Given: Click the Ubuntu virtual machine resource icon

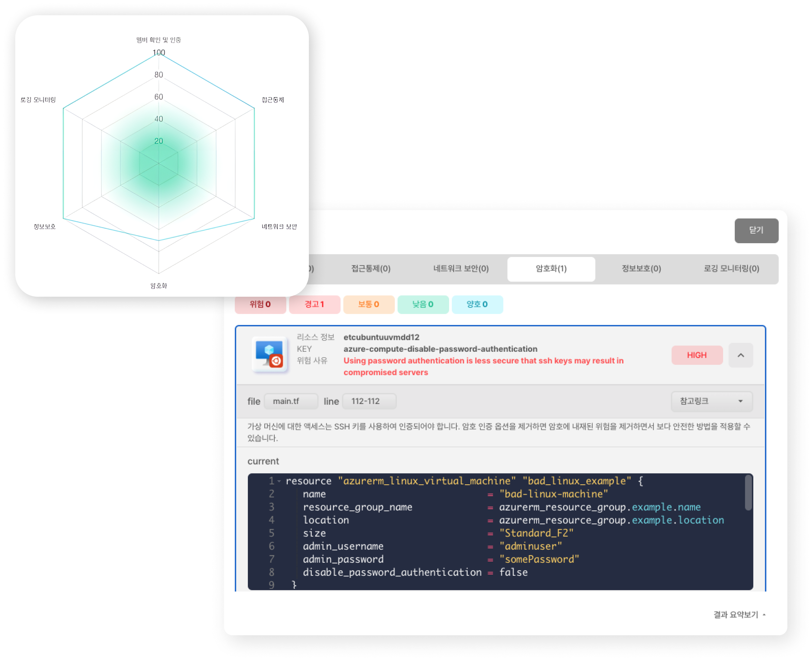Looking at the screenshot, I should point(270,355).
